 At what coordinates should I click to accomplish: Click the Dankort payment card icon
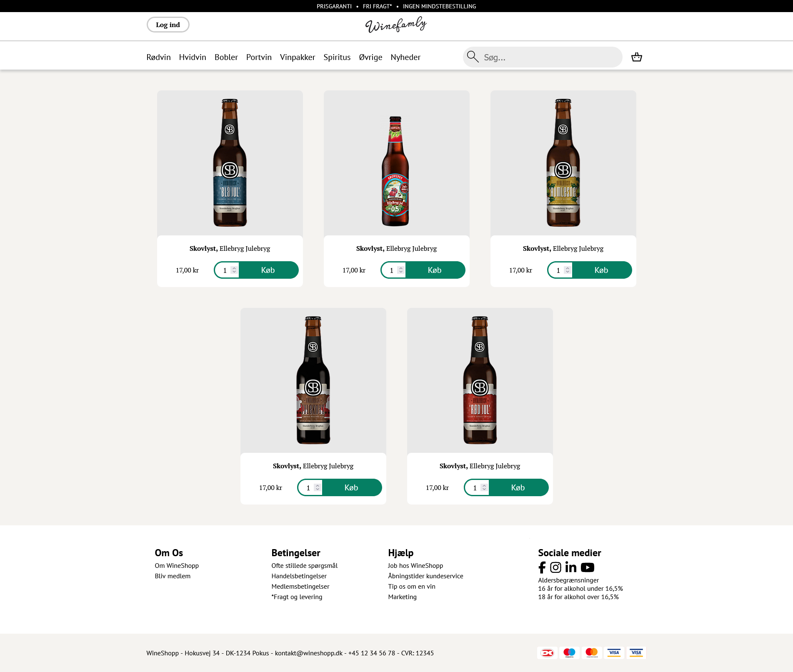tap(547, 653)
